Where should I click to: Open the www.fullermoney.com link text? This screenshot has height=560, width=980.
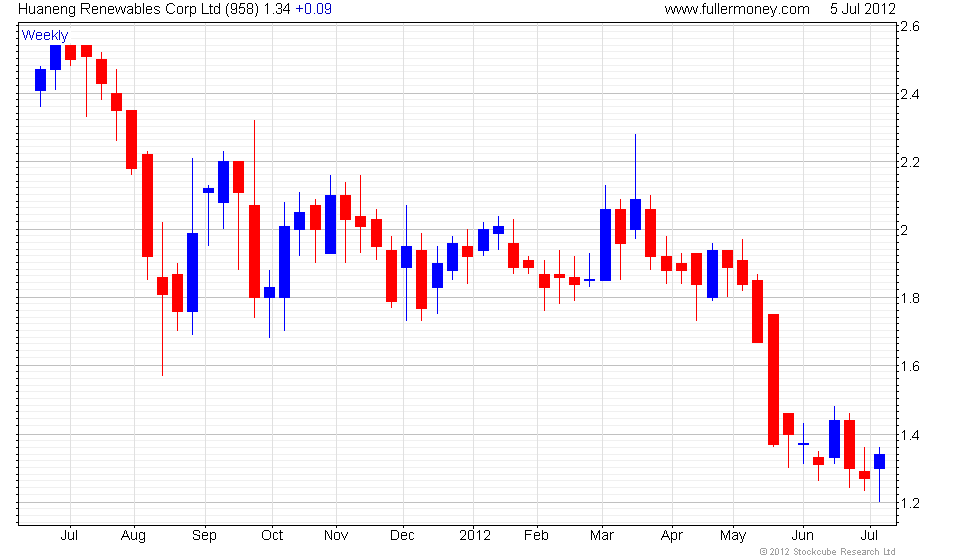point(737,9)
